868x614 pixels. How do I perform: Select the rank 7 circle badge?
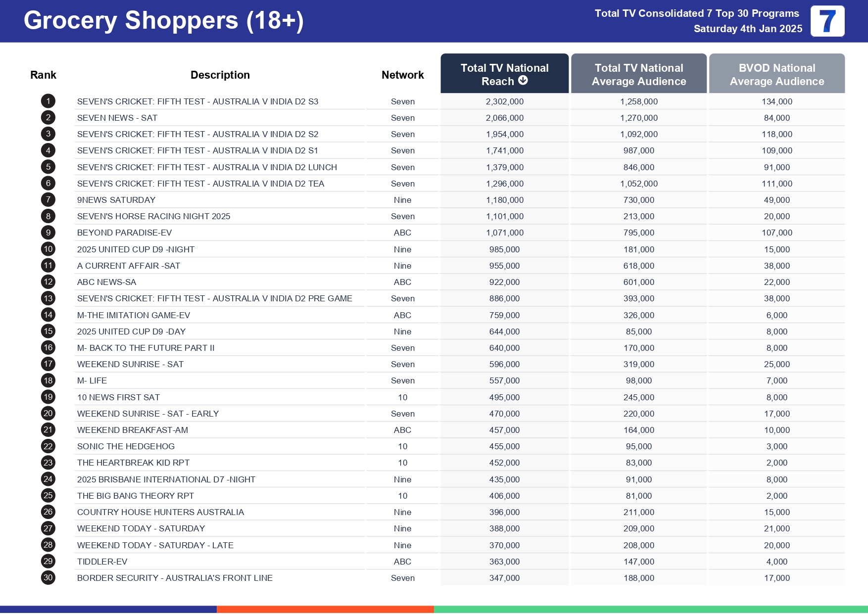(48, 200)
